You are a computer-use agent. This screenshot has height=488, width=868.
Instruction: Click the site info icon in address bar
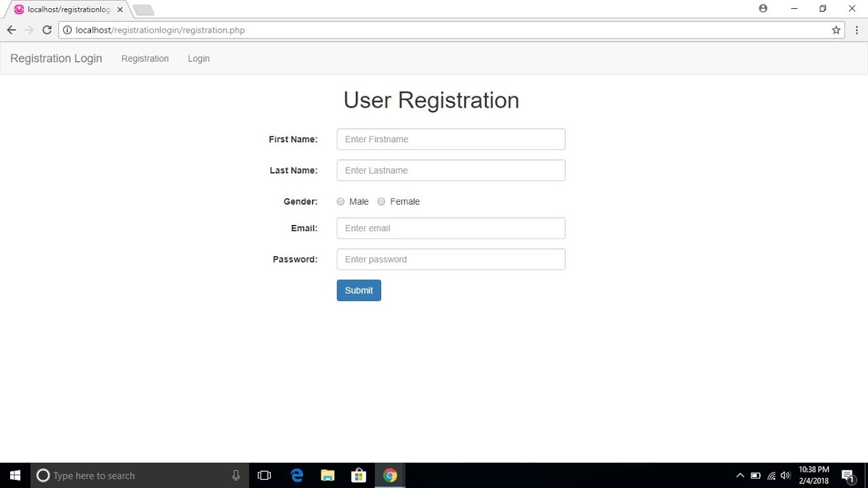tap(67, 30)
